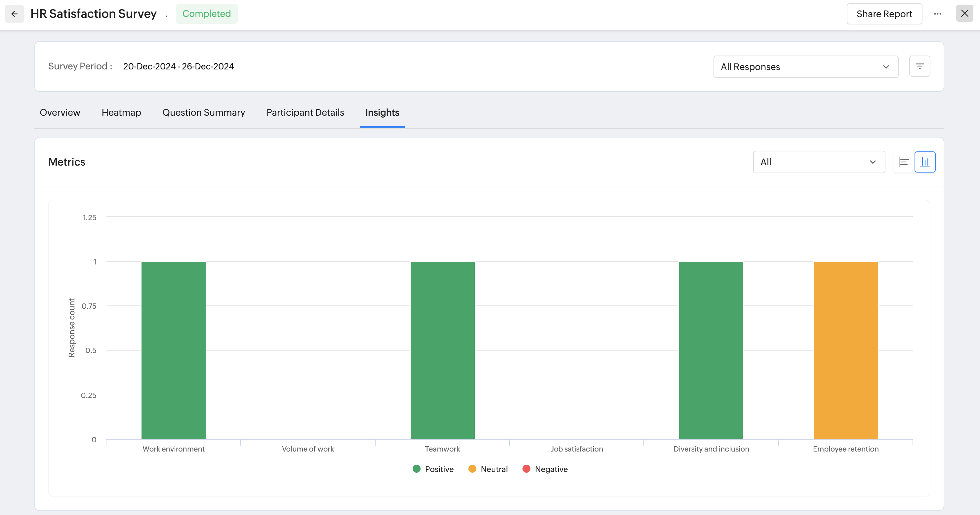Switch to horizontal bar chart view
Viewport: 980px width, 515px height.
coord(904,162)
